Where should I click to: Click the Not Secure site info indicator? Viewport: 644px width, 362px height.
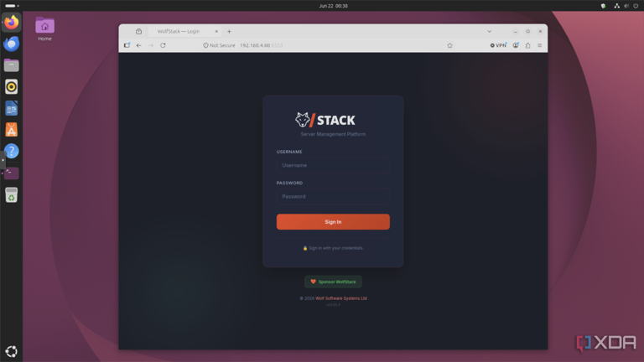tap(220, 45)
